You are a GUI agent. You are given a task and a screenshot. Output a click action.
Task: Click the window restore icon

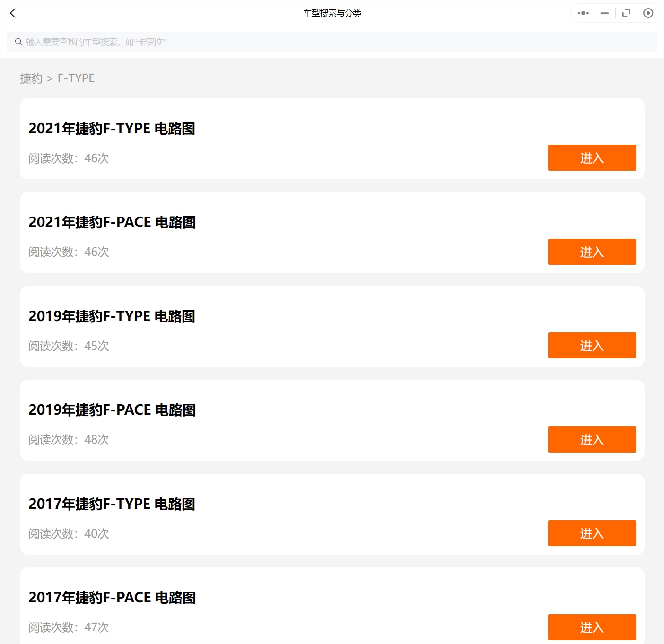point(626,13)
